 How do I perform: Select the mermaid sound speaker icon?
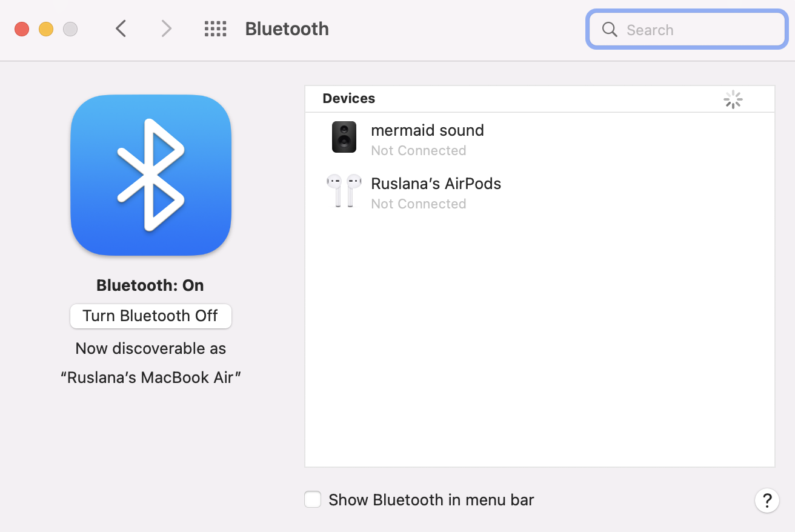pyautogui.click(x=344, y=137)
